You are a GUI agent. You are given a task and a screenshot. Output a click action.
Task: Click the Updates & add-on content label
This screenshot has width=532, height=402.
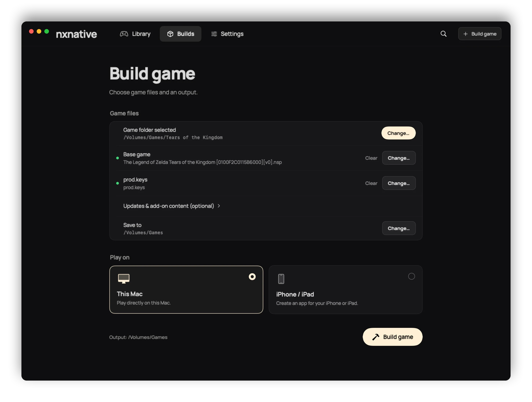click(169, 206)
